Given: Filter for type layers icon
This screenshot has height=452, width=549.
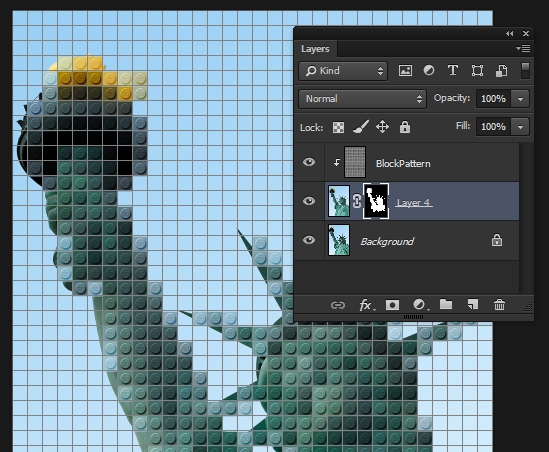Looking at the screenshot, I should (453, 71).
